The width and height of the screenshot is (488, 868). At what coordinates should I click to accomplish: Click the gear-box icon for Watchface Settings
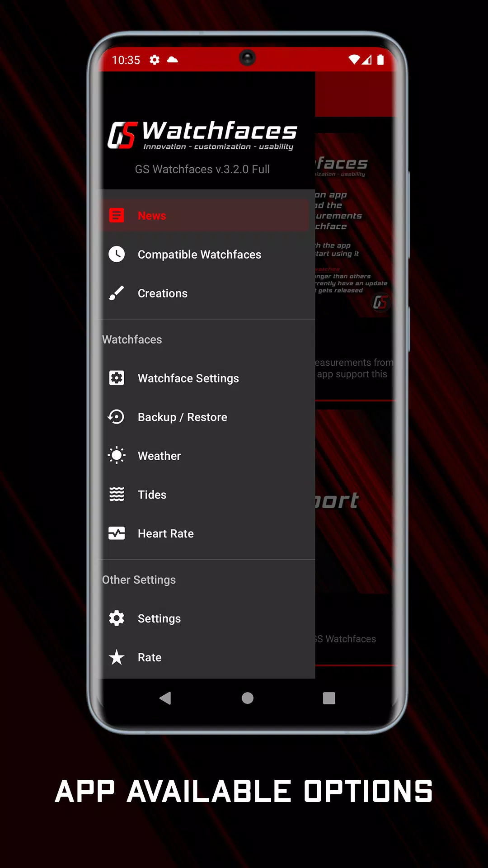tap(117, 378)
